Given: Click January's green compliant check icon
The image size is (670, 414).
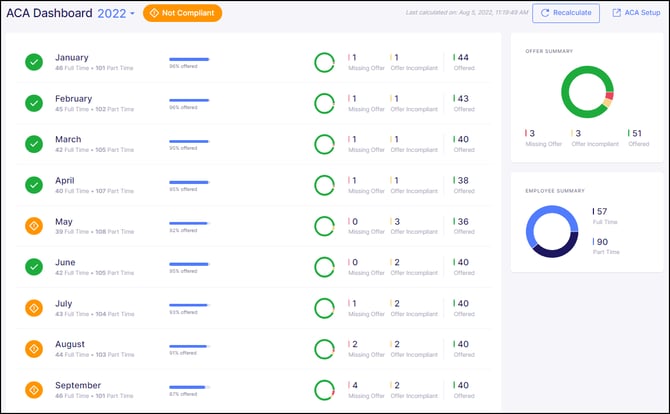Looking at the screenshot, I should pos(34,62).
